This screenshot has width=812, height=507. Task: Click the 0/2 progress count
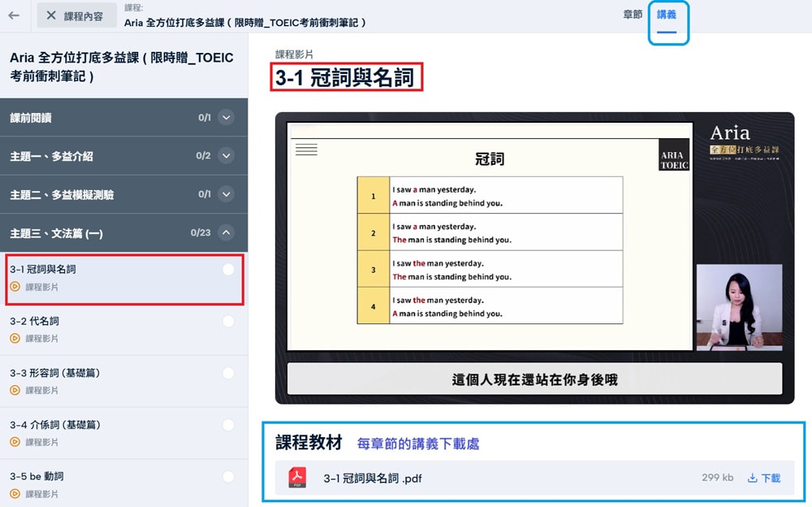(x=203, y=155)
